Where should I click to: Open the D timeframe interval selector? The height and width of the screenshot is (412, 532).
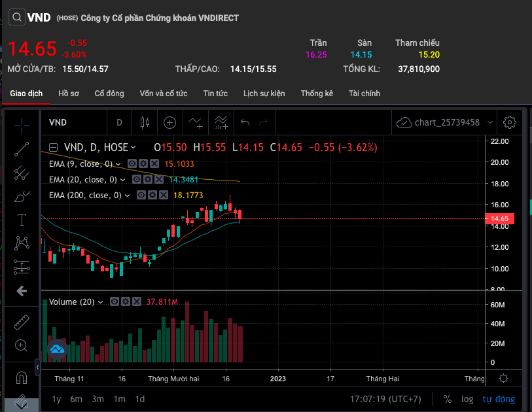coord(120,122)
